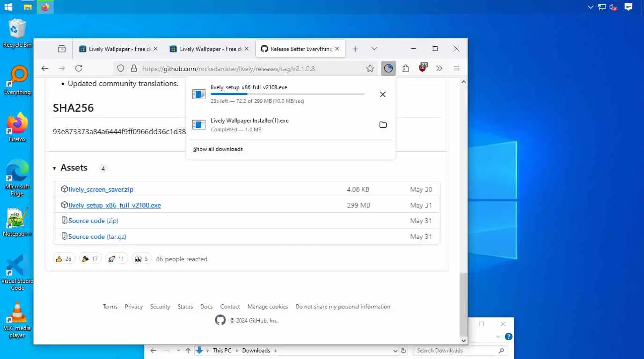Image resolution: width=644 pixels, height=359 pixels.
Task: Click Show all downloads
Action: click(218, 149)
